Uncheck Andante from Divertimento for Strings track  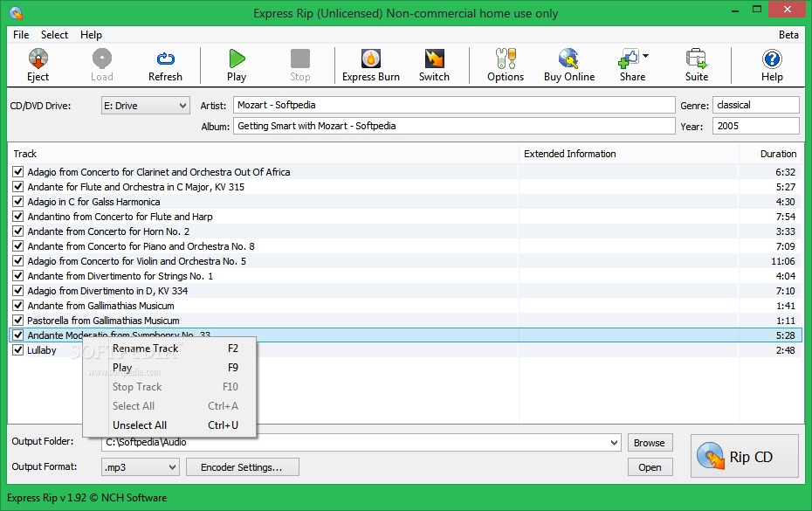18,276
